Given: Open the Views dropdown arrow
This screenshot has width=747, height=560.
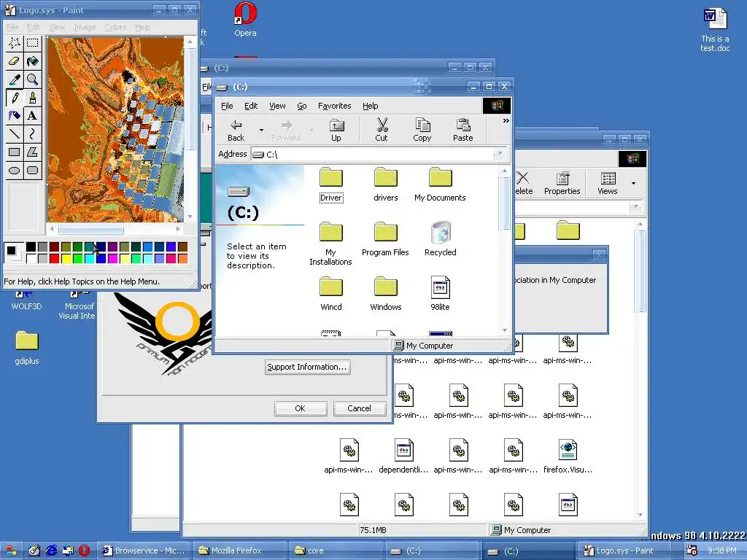Looking at the screenshot, I should (x=633, y=183).
